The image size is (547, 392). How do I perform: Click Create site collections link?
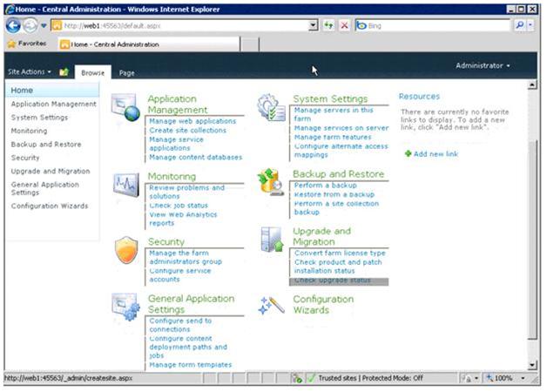(x=187, y=131)
